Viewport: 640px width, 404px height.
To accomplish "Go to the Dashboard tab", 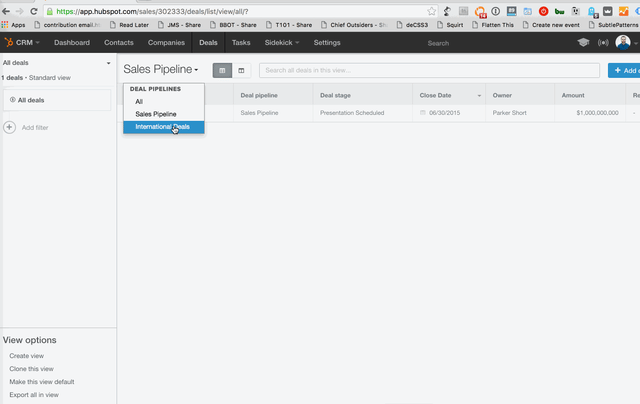I will (72, 42).
